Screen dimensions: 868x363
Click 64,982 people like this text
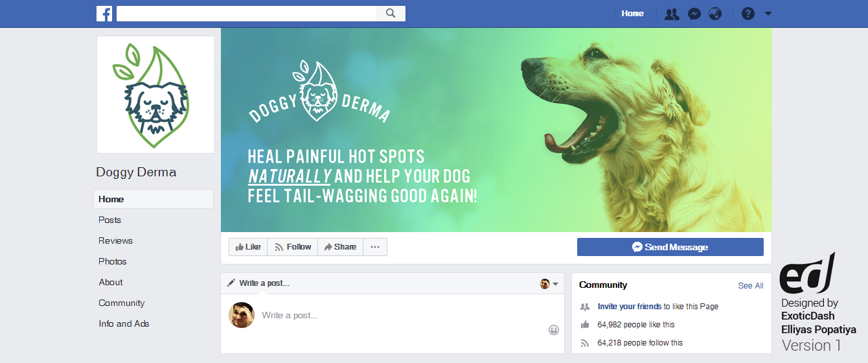click(x=636, y=325)
